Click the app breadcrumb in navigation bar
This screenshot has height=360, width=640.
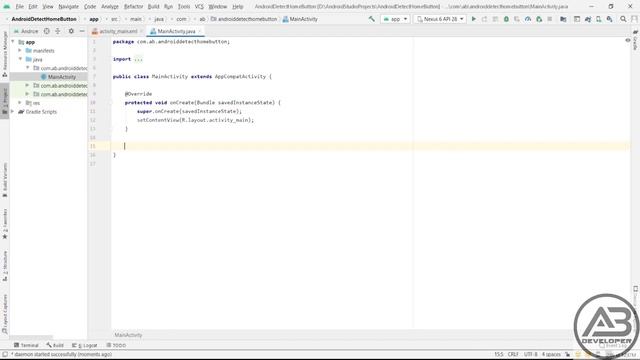(94, 19)
